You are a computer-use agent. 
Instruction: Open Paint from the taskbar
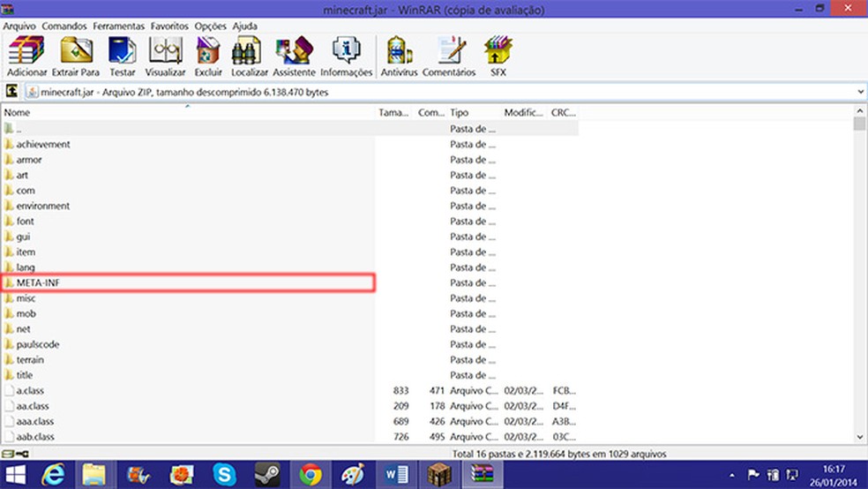pos(353,475)
